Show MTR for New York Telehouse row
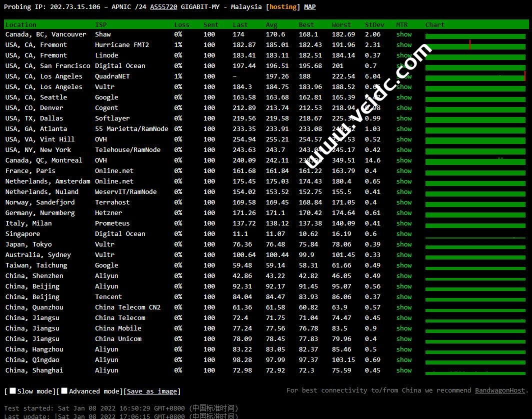 (x=404, y=150)
